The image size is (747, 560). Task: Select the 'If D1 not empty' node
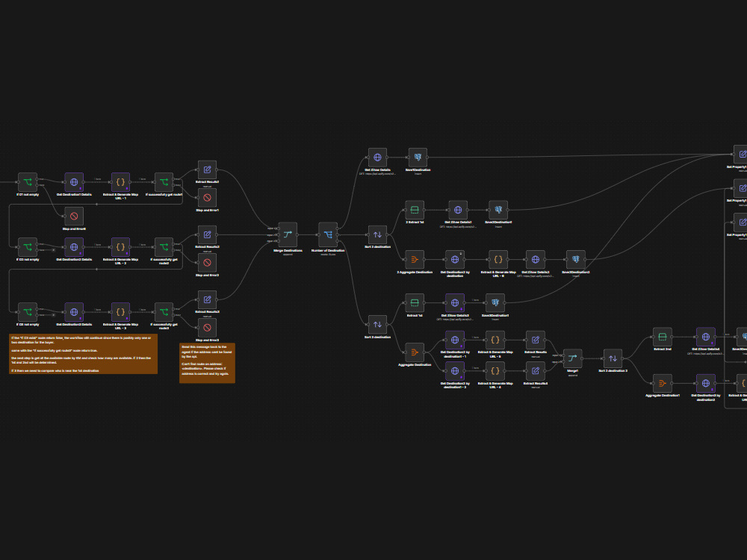tap(28, 182)
